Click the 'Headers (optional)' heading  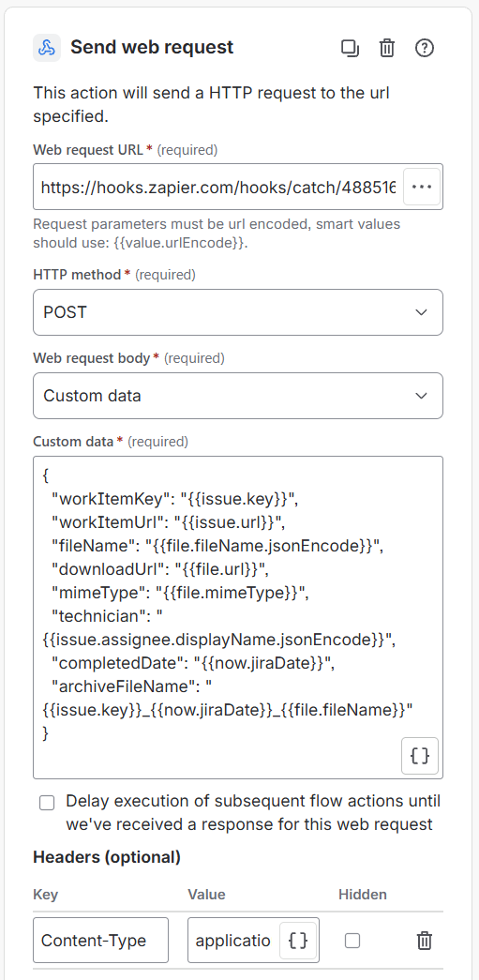pos(107,857)
